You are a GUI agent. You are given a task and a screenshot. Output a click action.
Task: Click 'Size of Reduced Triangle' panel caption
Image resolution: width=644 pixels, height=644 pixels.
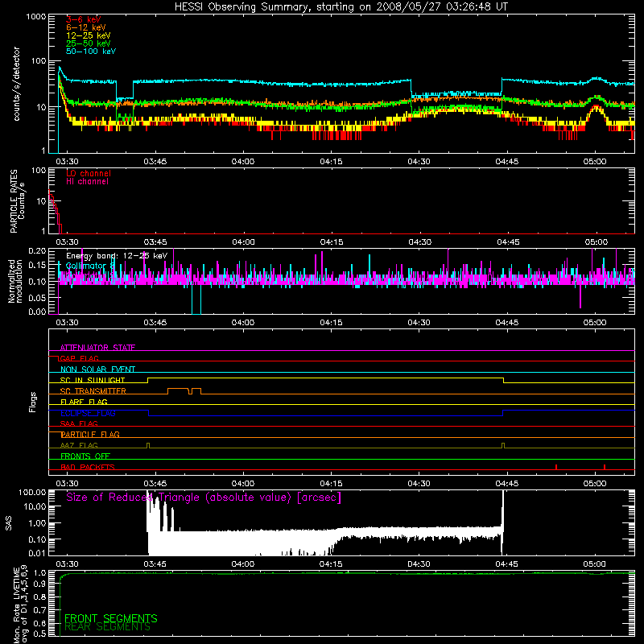point(204,497)
